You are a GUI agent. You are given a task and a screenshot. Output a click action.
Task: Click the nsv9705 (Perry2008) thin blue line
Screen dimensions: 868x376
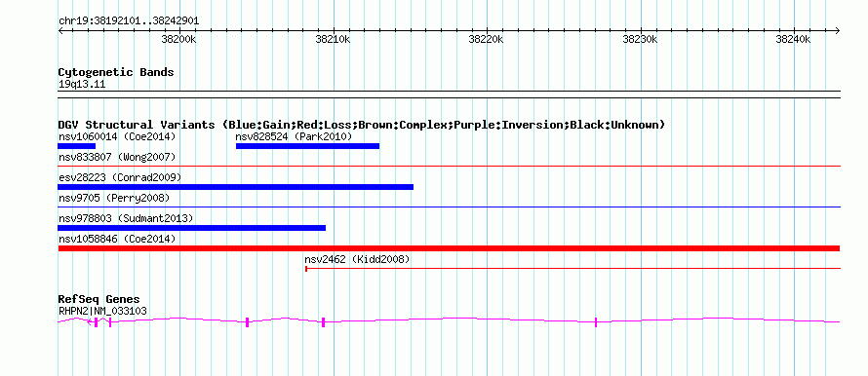pyautogui.click(x=449, y=207)
